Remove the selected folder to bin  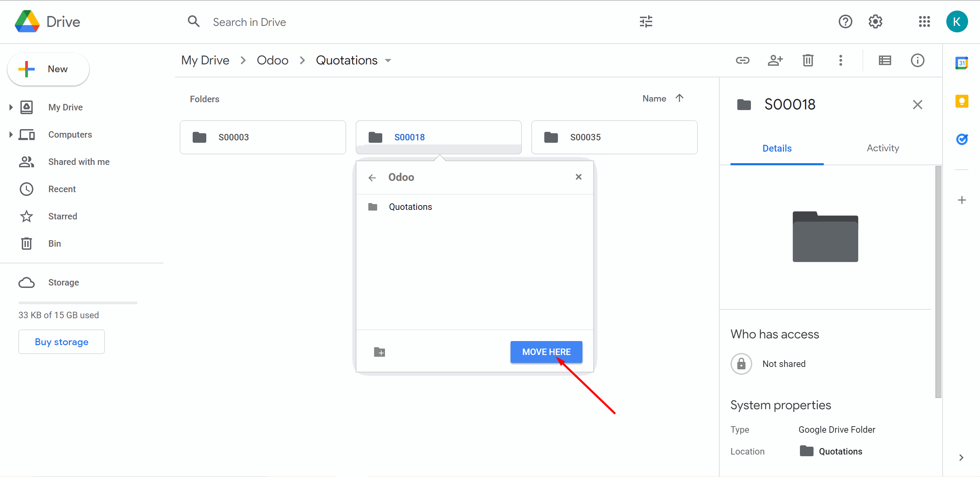pos(808,60)
